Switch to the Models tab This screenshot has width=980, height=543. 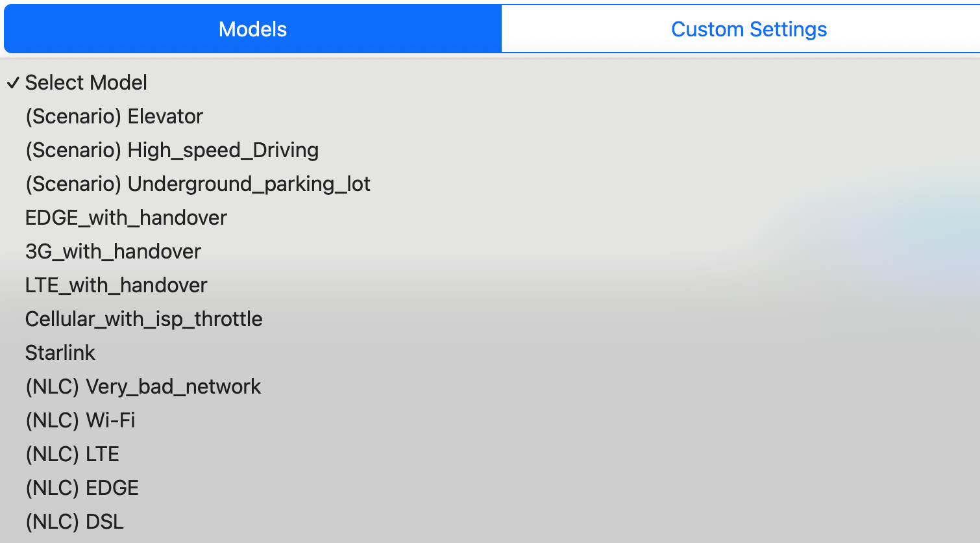pos(252,29)
